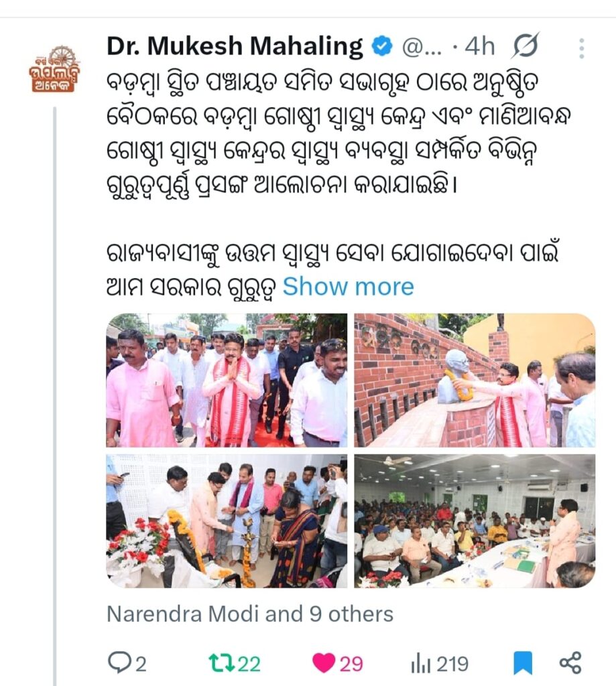Viewport: 616px width, 686px height.
Task: Open Dr. Mukesh Mahaling's profile name
Action: (235, 46)
